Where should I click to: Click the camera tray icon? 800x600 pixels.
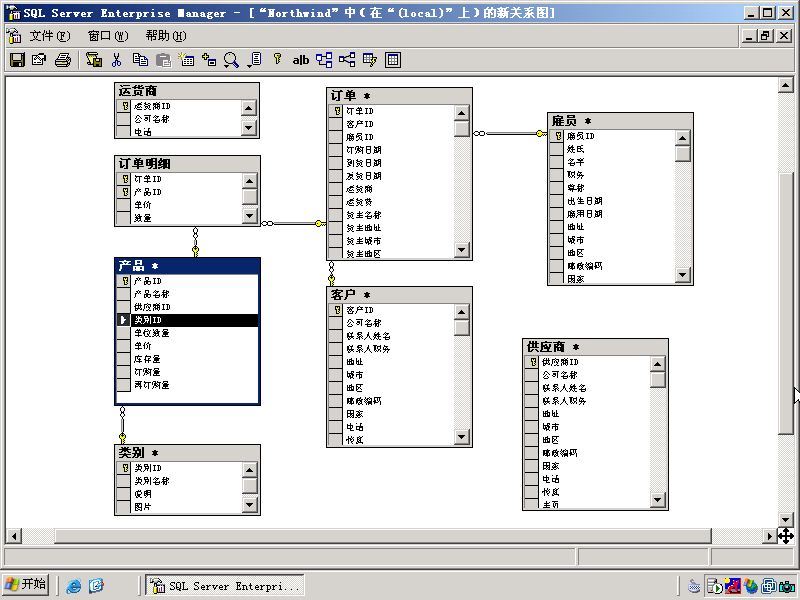(787, 586)
